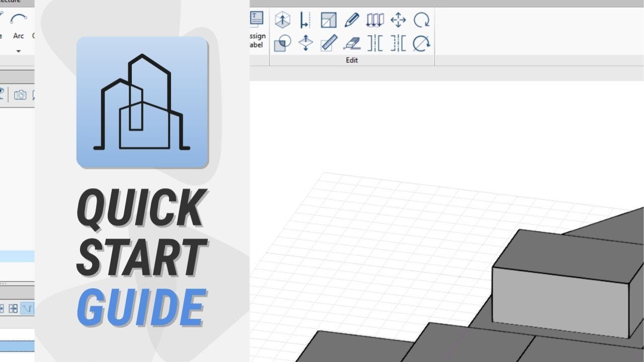Image resolution: width=644 pixels, height=362 pixels.
Task: Click the camera snapshot icon
Action: coord(20,95)
